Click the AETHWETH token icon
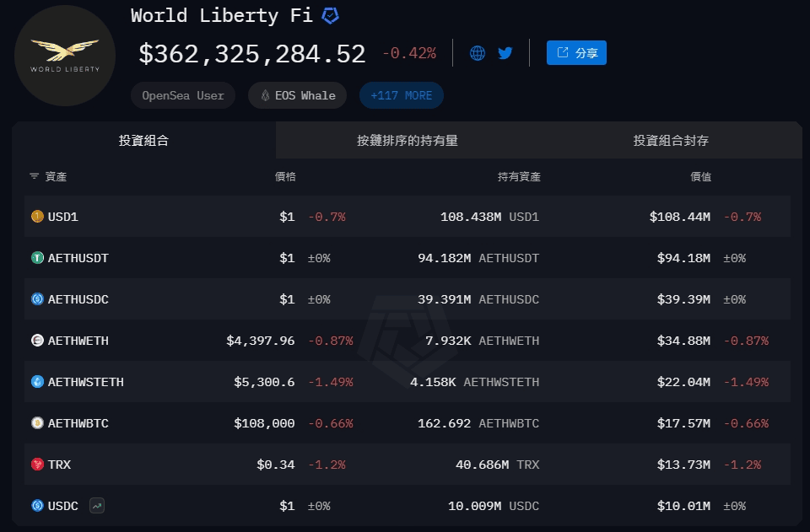 click(x=37, y=341)
